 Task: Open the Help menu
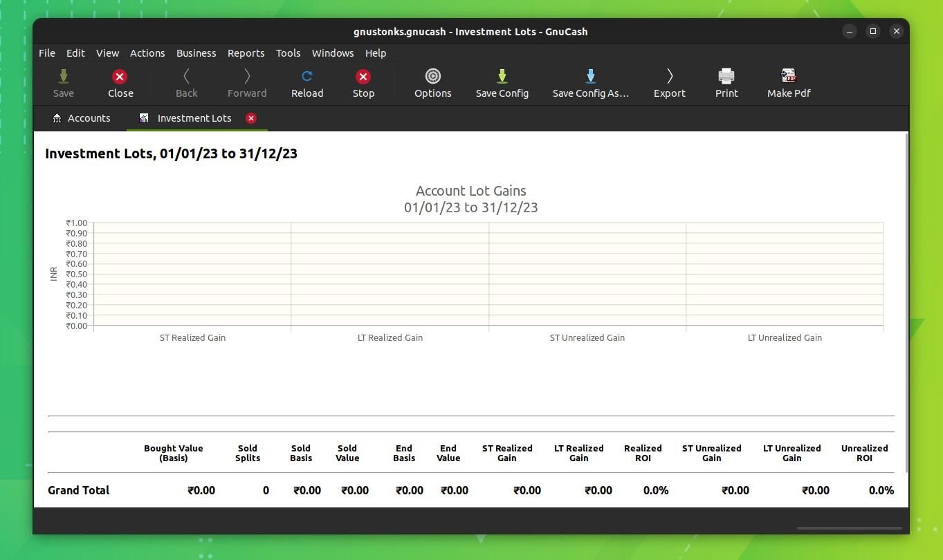tap(375, 53)
